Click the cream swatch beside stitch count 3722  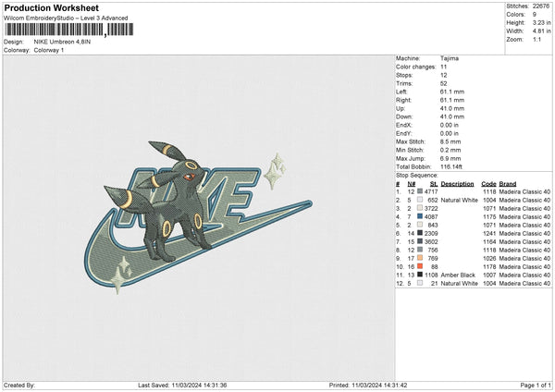tap(420, 208)
